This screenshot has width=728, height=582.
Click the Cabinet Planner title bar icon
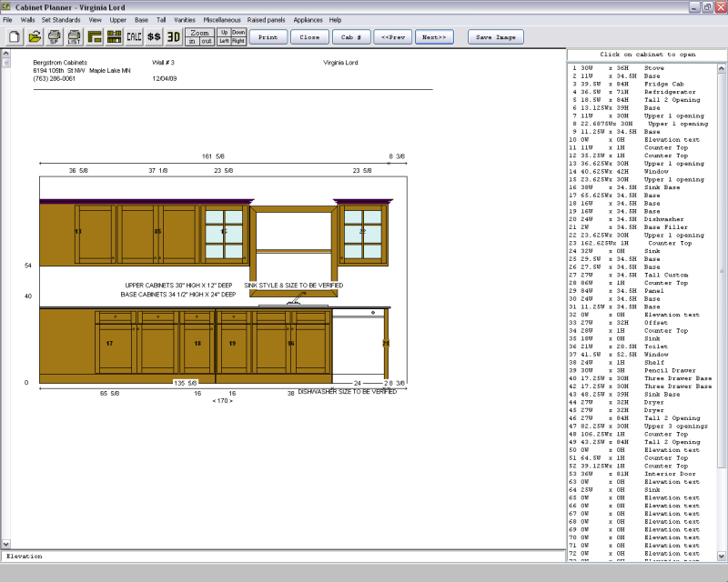point(6,6)
